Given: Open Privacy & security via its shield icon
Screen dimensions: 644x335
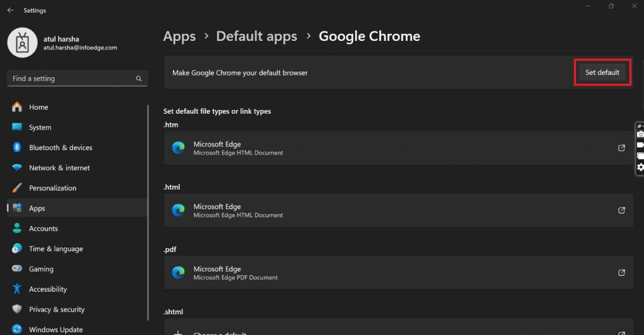Looking at the screenshot, I should 17,309.
